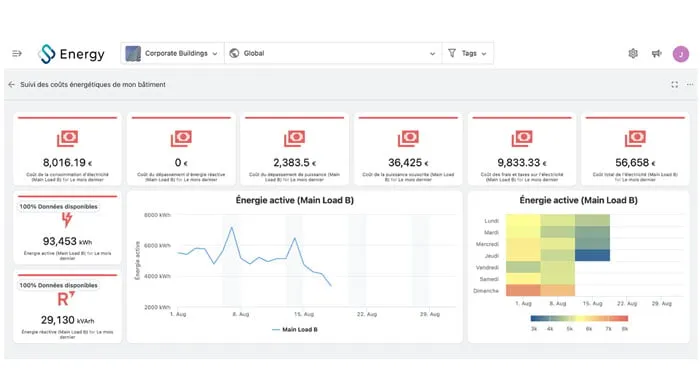700x386 pixels.
Task: Select the 0 € cost value
Action: (181, 163)
